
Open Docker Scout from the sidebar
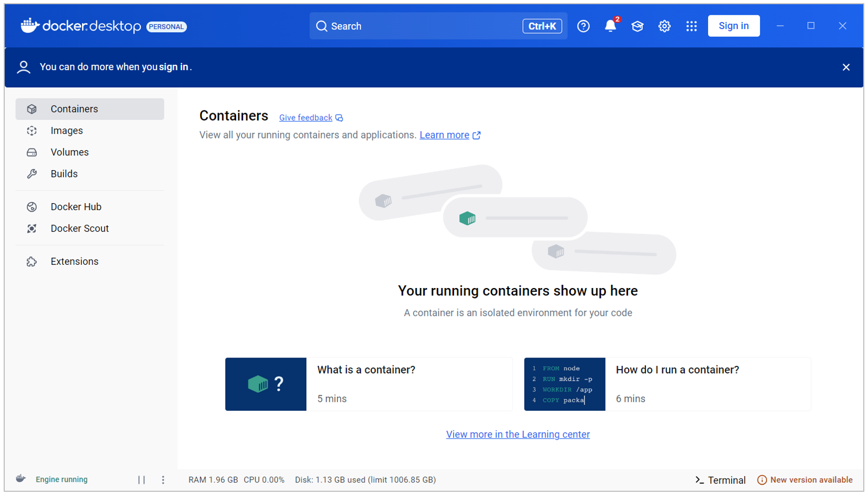[79, 228]
